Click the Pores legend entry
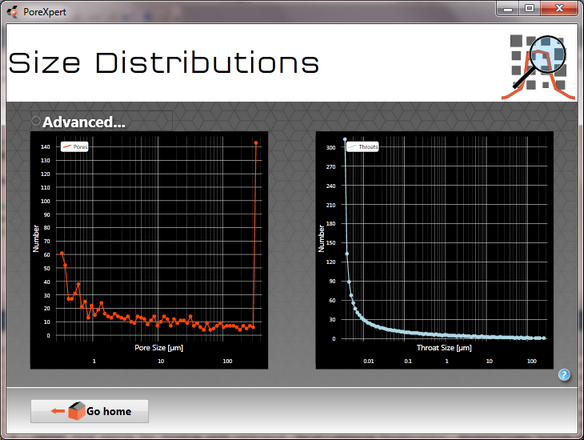 (75, 147)
